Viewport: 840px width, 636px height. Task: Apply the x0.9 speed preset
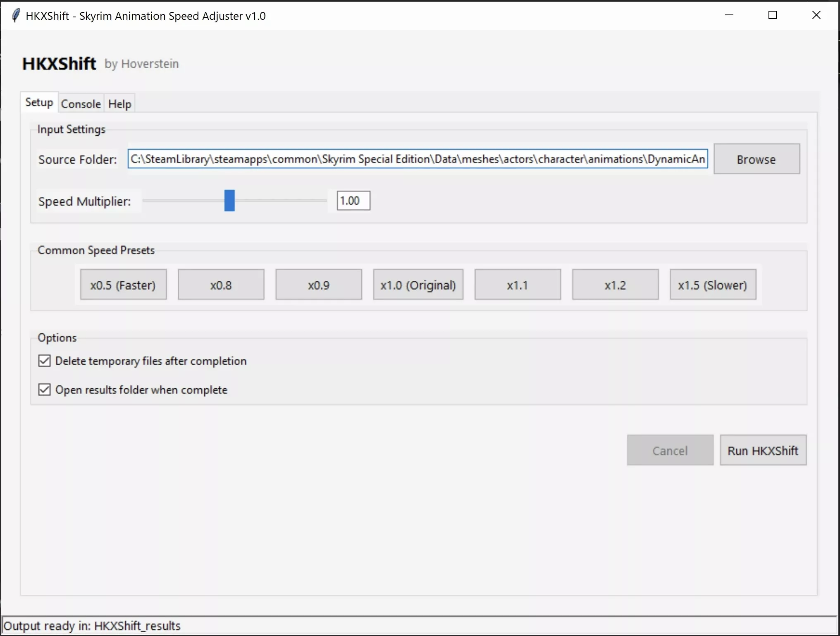[x=319, y=285]
